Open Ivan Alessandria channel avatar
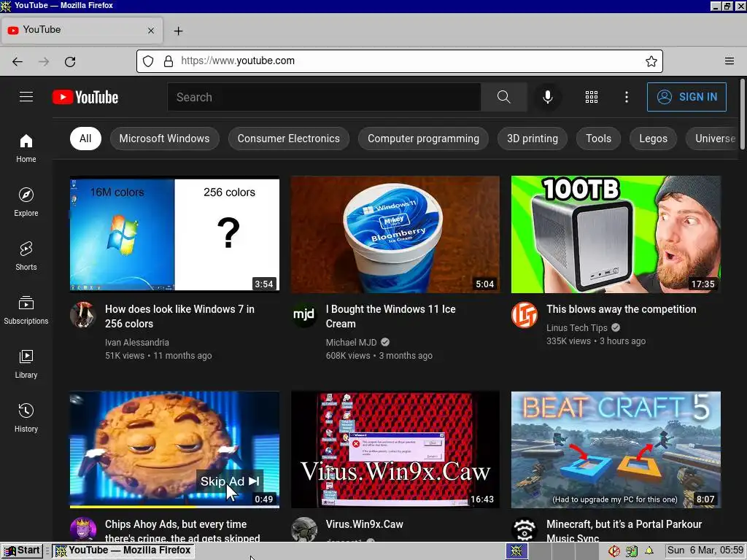 point(83,315)
